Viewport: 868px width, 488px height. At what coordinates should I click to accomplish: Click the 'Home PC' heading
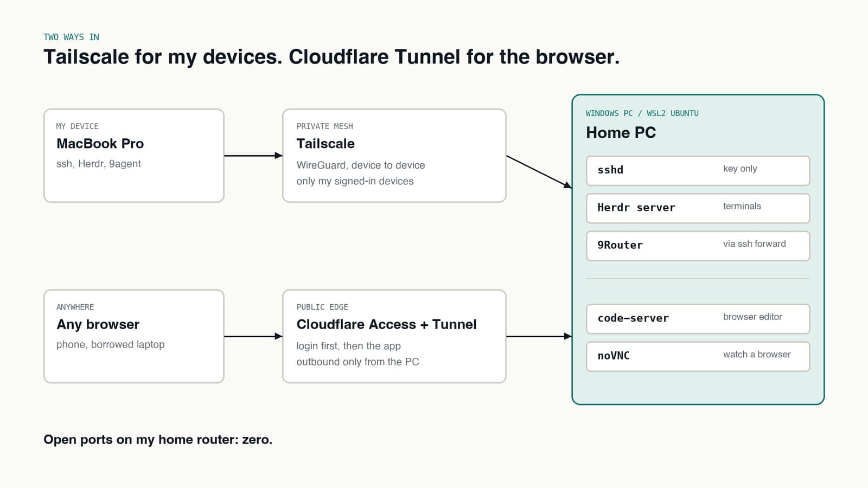tap(621, 132)
